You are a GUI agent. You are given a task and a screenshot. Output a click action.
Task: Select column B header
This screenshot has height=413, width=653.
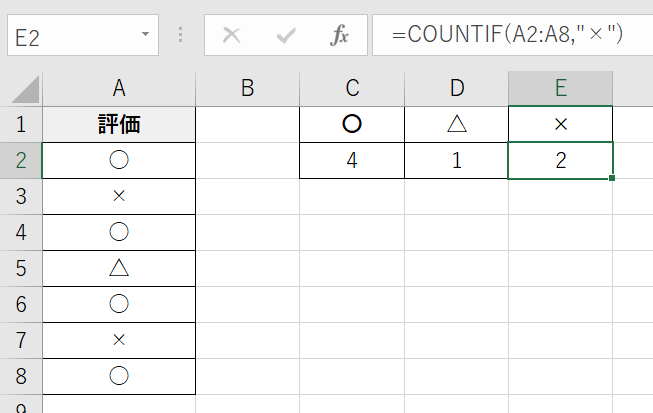[247, 89]
